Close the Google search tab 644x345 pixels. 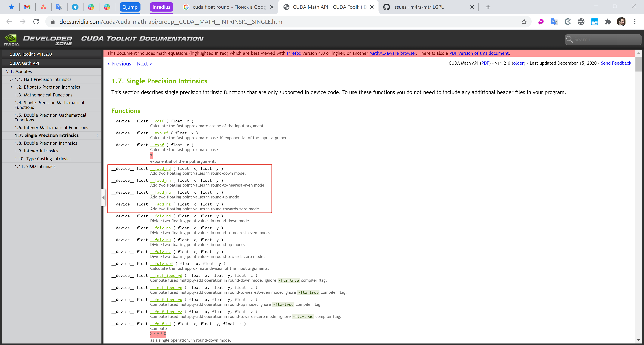[x=272, y=7]
